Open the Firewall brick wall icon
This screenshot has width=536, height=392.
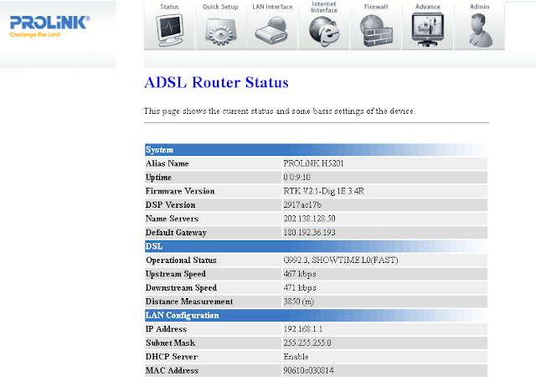tap(376, 31)
